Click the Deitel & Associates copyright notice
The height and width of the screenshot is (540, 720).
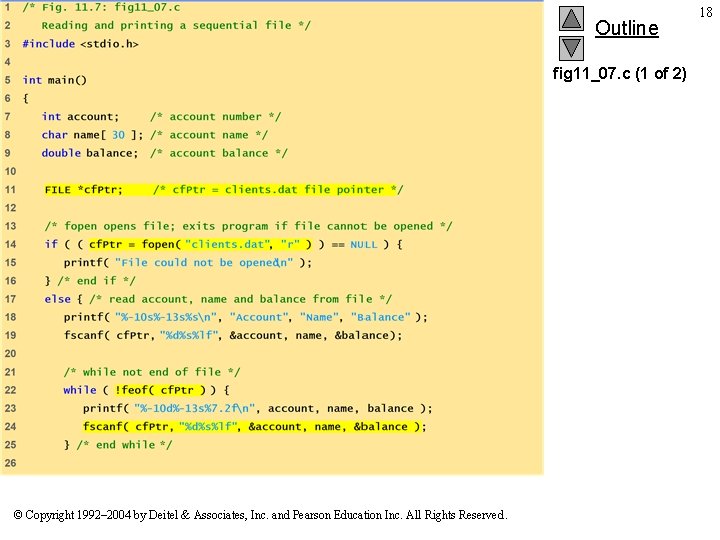pos(260,515)
